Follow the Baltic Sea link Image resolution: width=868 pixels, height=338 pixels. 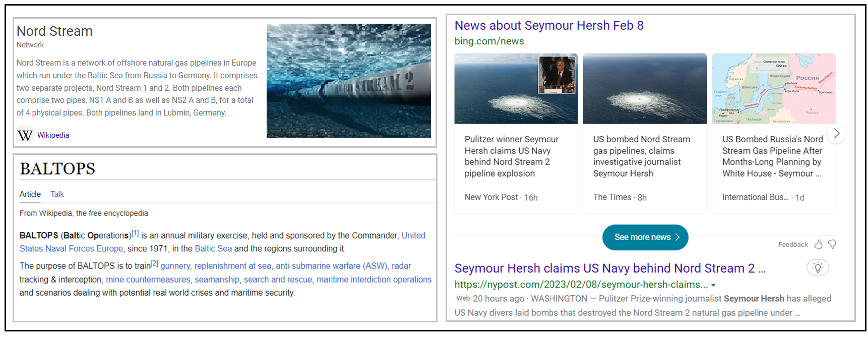click(x=213, y=249)
